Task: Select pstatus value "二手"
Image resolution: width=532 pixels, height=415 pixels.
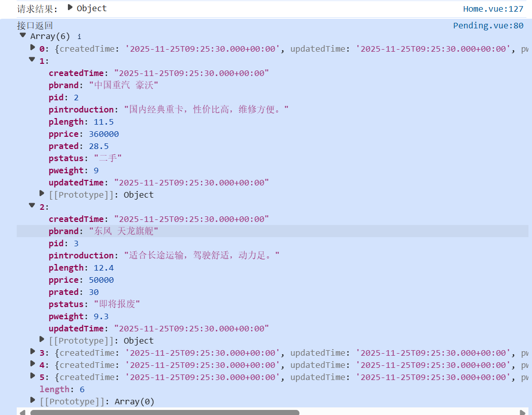Action: pos(107,158)
